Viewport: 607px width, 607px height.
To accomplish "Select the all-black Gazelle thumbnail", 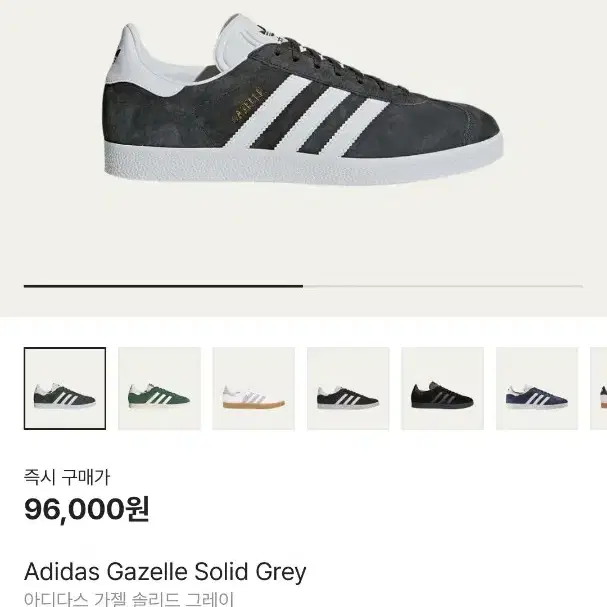I will coord(442,388).
